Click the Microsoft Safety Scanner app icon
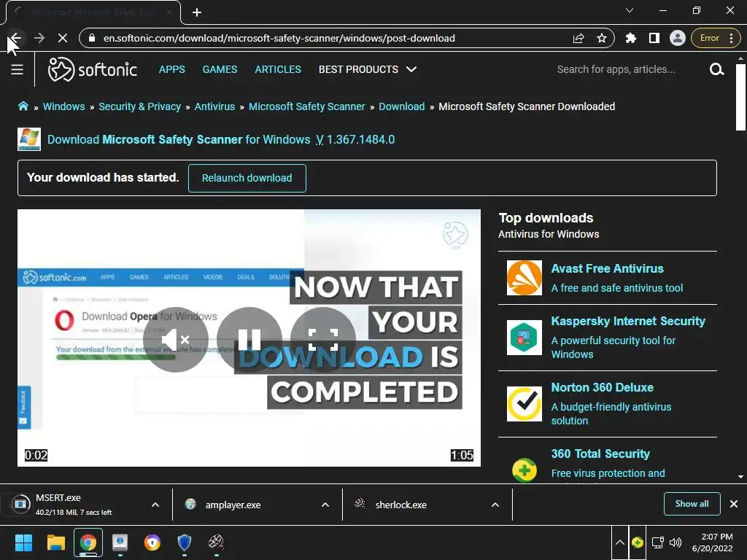747x560 pixels. point(29,139)
